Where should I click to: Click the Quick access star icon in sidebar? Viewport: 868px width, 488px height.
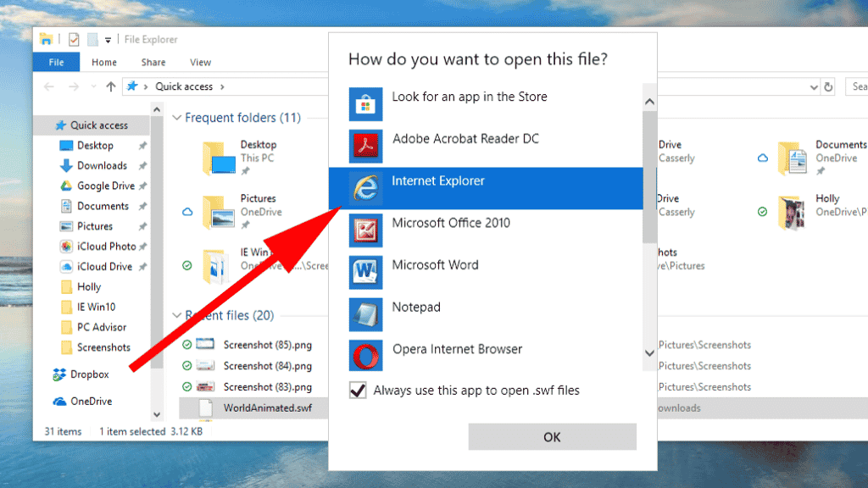(x=60, y=125)
